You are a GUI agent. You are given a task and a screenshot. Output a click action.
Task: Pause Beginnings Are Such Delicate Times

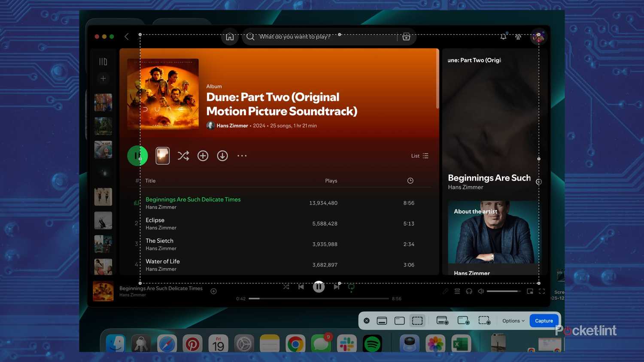click(x=319, y=287)
